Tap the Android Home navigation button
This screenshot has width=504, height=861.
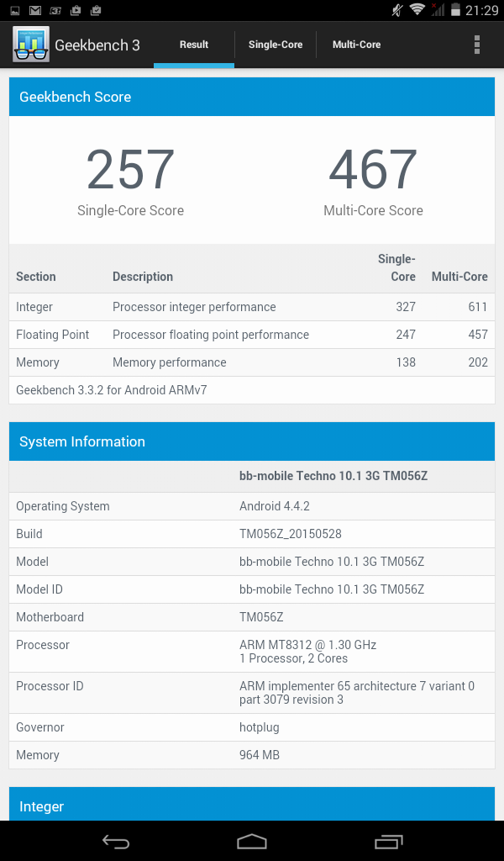(x=252, y=841)
